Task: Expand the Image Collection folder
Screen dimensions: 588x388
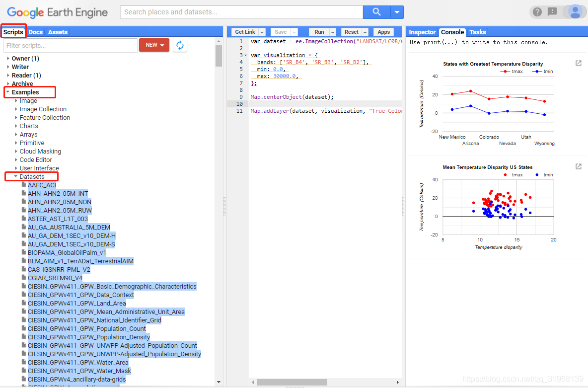Action: [x=16, y=109]
